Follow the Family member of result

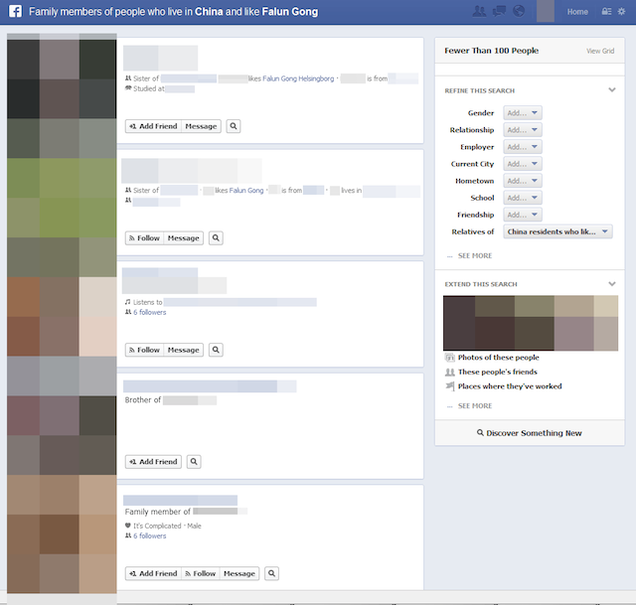200,573
